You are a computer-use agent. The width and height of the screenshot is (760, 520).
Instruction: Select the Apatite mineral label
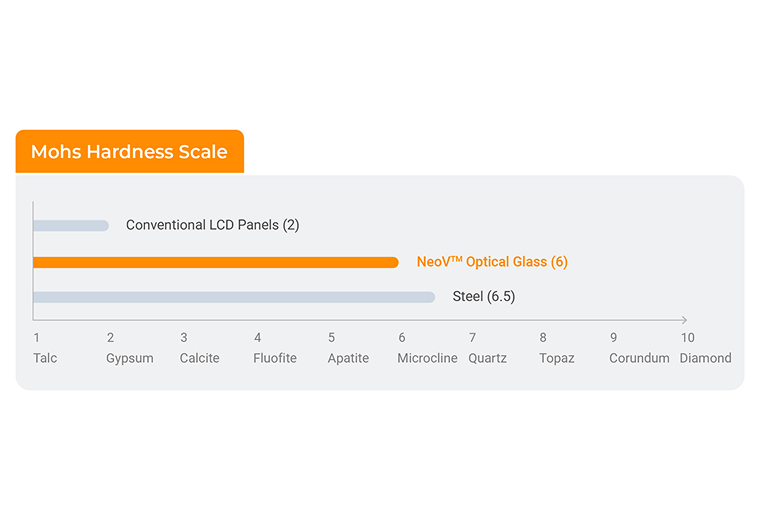(348, 358)
